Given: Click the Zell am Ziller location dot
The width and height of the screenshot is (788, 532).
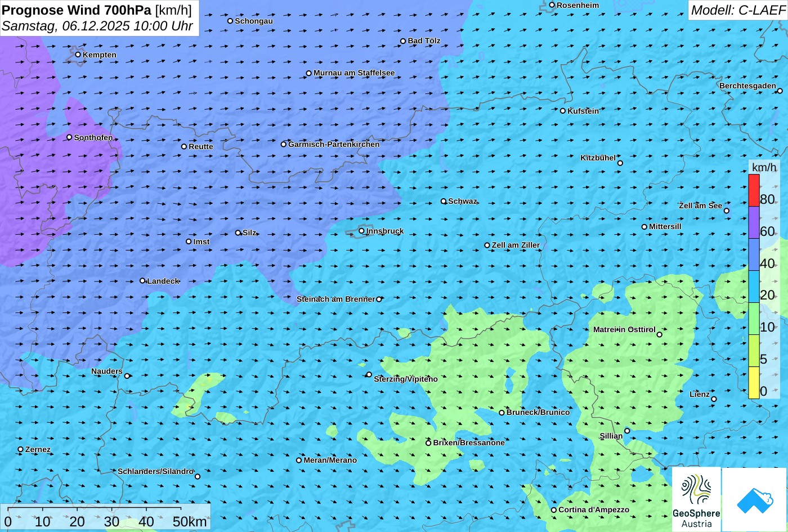Looking at the screenshot, I should coord(487,245).
